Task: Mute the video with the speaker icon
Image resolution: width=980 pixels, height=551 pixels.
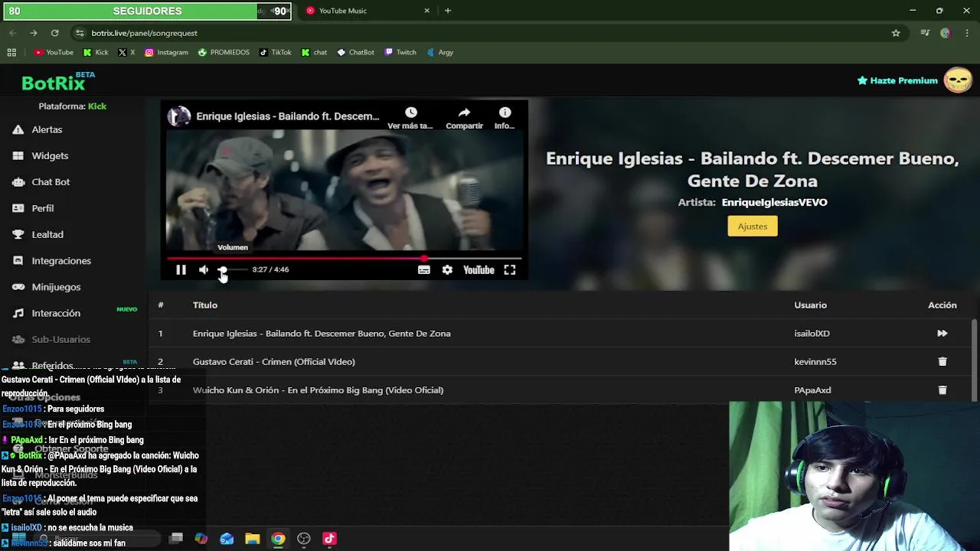Action: click(204, 269)
